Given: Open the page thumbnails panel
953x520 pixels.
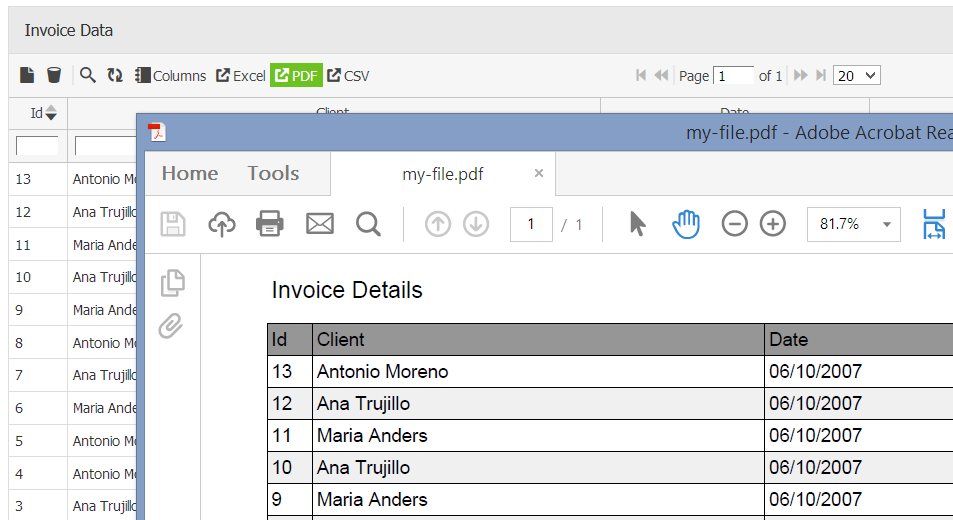Looking at the screenshot, I should 172,283.
